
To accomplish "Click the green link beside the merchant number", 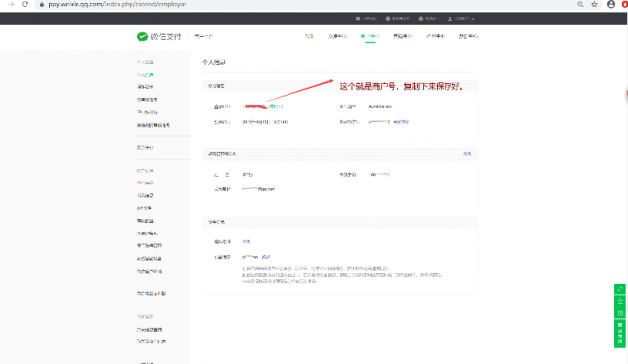I will [276, 107].
